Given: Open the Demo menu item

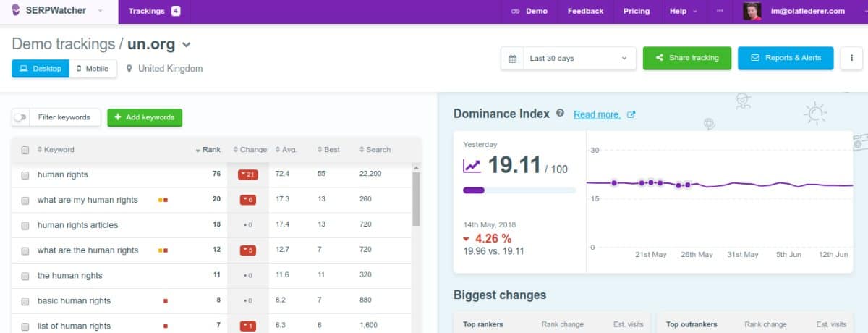Looking at the screenshot, I should pyautogui.click(x=529, y=11).
